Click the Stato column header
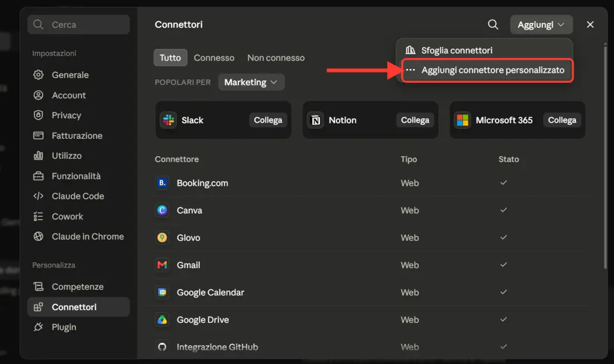 click(x=509, y=159)
